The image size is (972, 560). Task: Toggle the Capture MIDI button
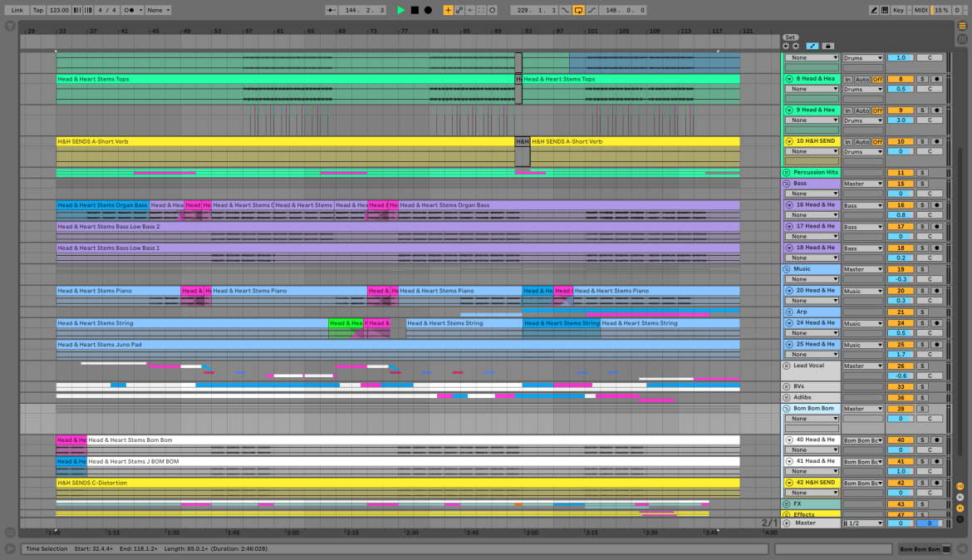(x=481, y=10)
